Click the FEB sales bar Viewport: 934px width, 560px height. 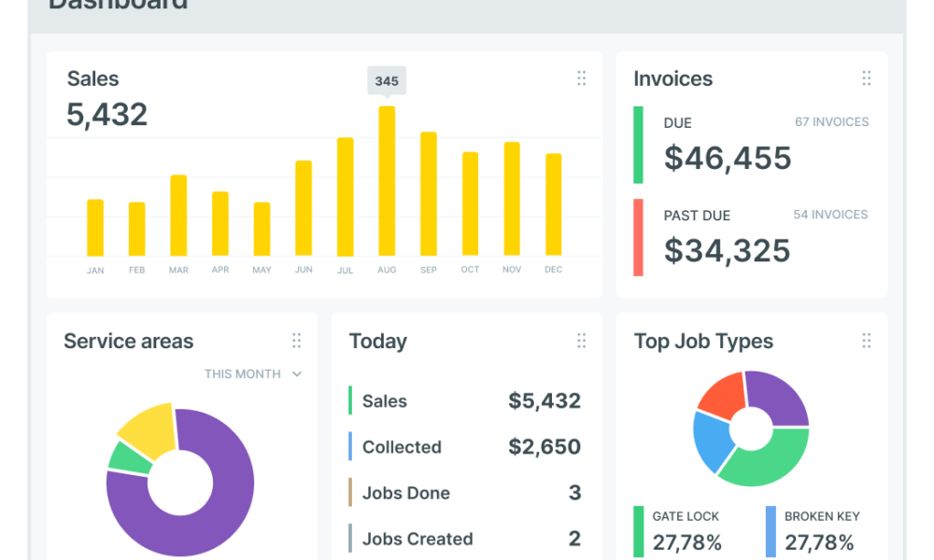[x=137, y=229]
